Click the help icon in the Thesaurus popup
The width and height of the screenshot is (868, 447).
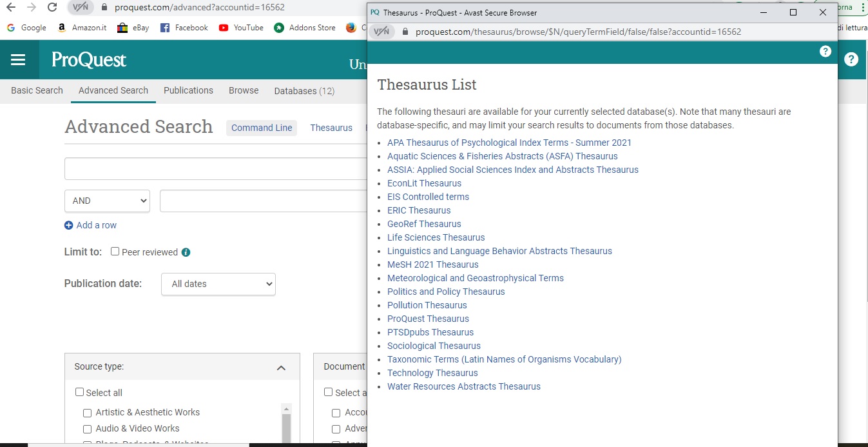click(825, 50)
